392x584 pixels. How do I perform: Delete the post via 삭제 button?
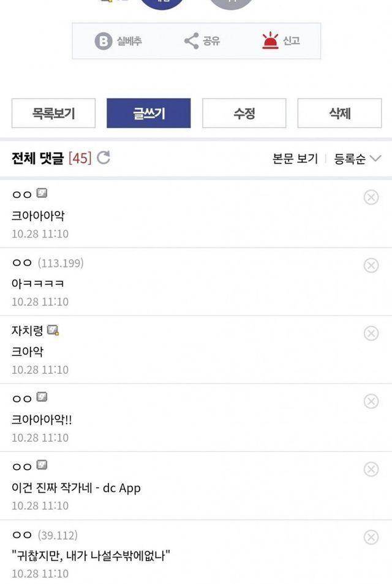[x=339, y=113]
